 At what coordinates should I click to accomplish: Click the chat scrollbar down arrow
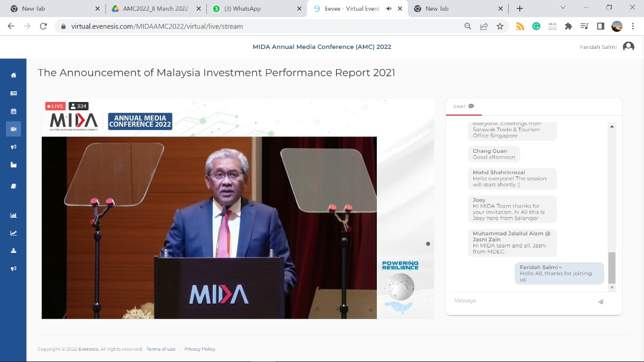(612, 287)
